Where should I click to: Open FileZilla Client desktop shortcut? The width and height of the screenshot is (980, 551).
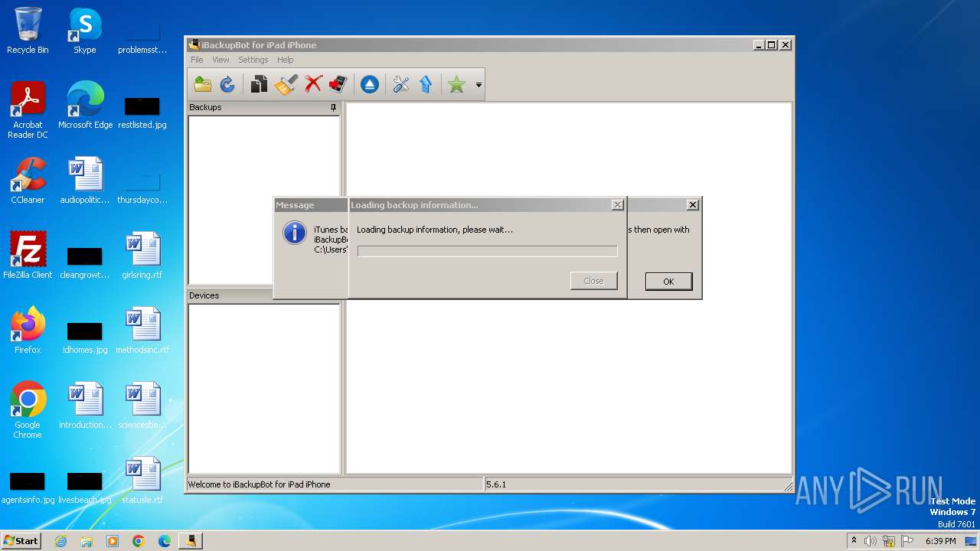click(x=28, y=256)
